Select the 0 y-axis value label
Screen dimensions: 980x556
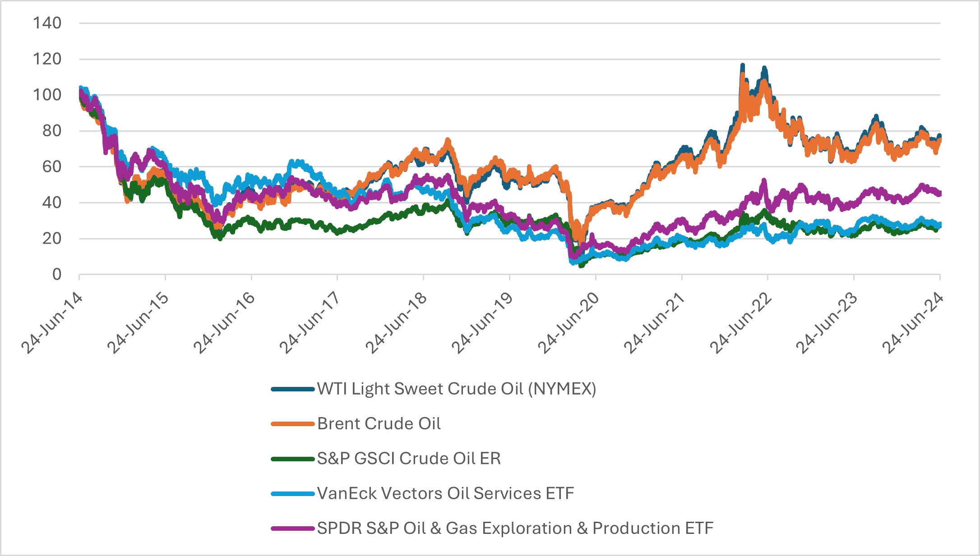pos(56,274)
